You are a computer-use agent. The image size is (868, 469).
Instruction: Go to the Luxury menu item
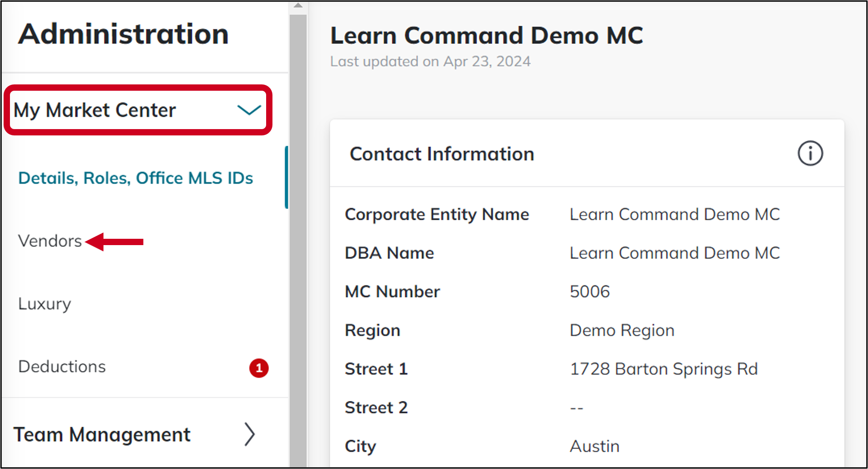tap(44, 304)
